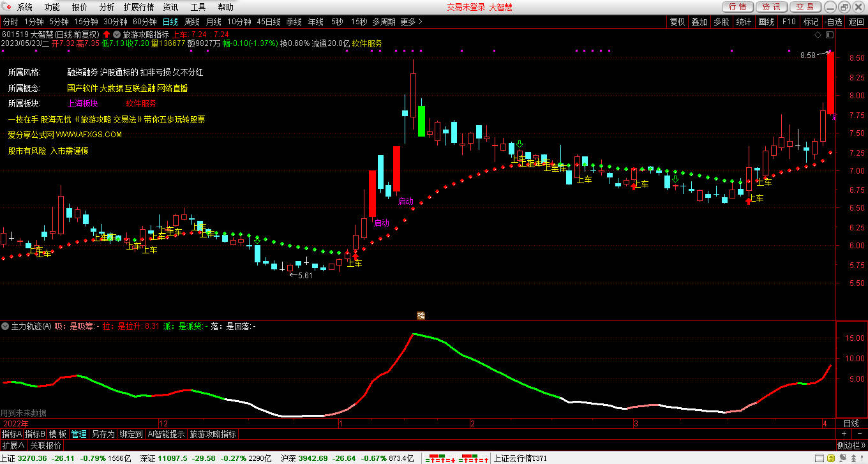The height and width of the screenshot is (464, 868).
Task: Toggle the 扩展 panel at bottom left
Action: [13, 445]
